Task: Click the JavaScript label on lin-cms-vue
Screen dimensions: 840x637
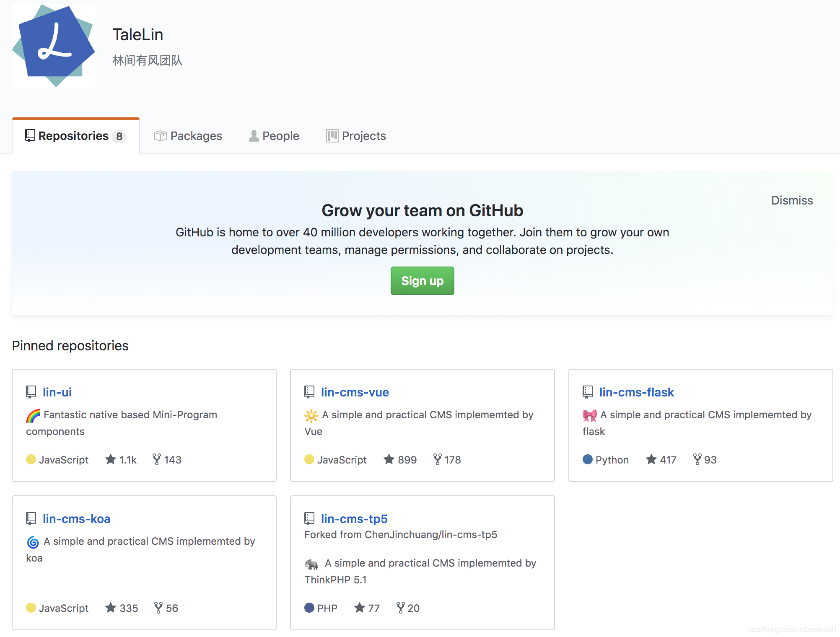Action: pyautogui.click(x=342, y=460)
